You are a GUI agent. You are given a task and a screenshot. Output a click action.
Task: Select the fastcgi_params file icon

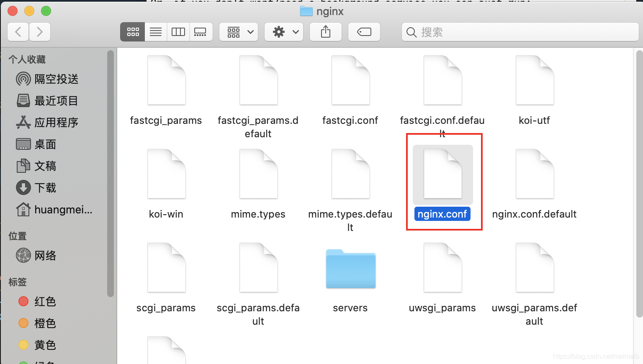166,80
